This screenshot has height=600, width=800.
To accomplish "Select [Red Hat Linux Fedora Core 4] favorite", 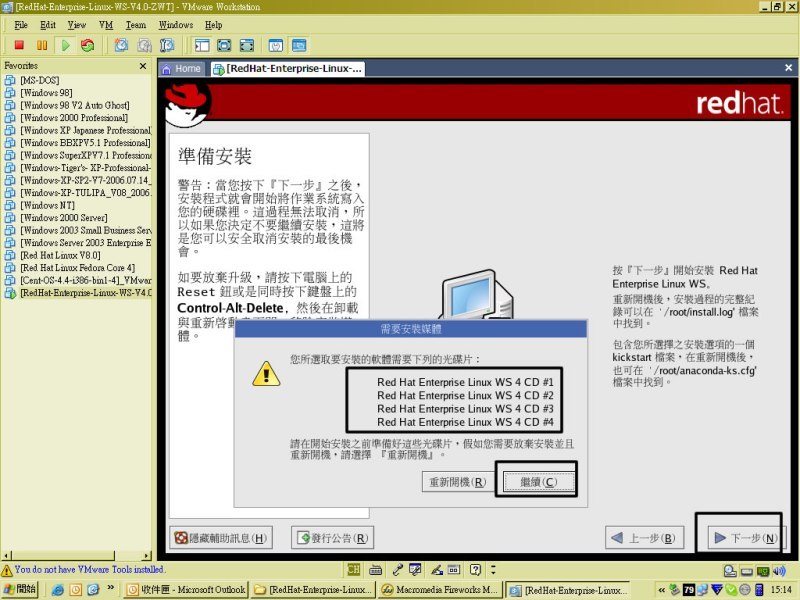I will (x=78, y=268).
